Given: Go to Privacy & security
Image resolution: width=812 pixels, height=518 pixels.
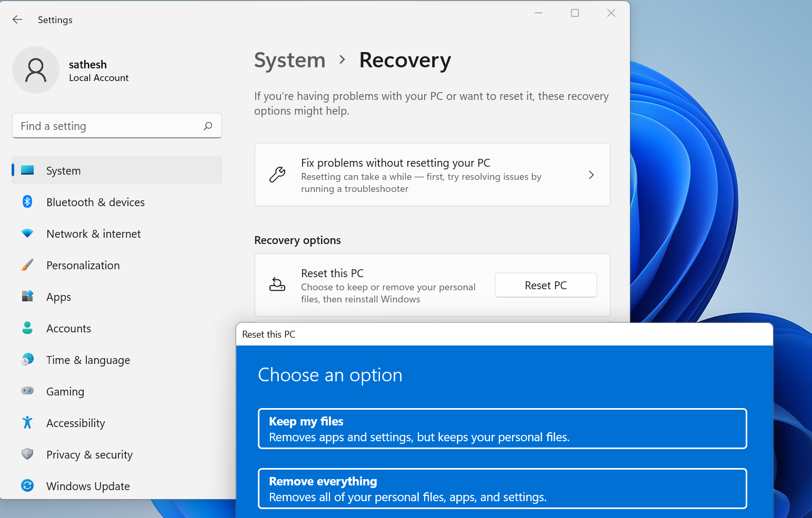Looking at the screenshot, I should click(117, 454).
